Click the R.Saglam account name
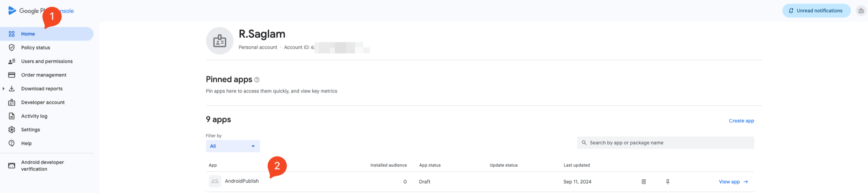 coord(262,34)
